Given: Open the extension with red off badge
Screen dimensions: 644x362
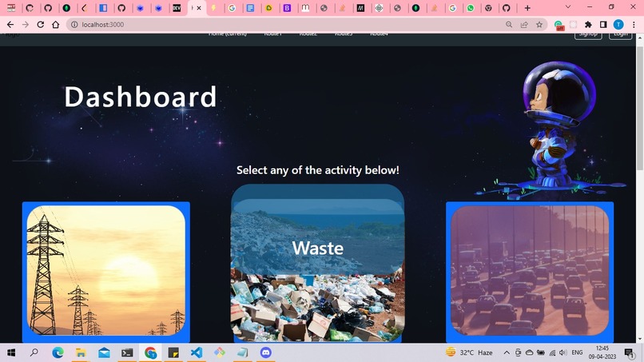Looking at the screenshot, I should tap(559, 25).
